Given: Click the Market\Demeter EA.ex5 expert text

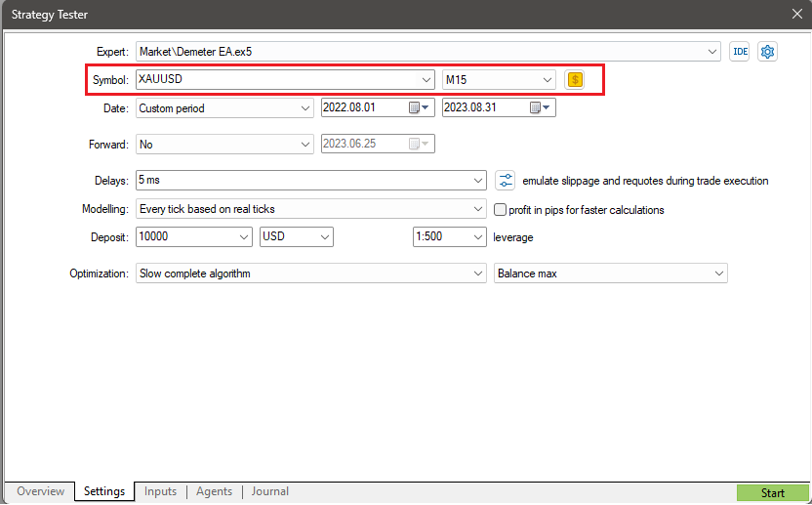Looking at the screenshot, I should pyautogui.click(x=196, y=52).
